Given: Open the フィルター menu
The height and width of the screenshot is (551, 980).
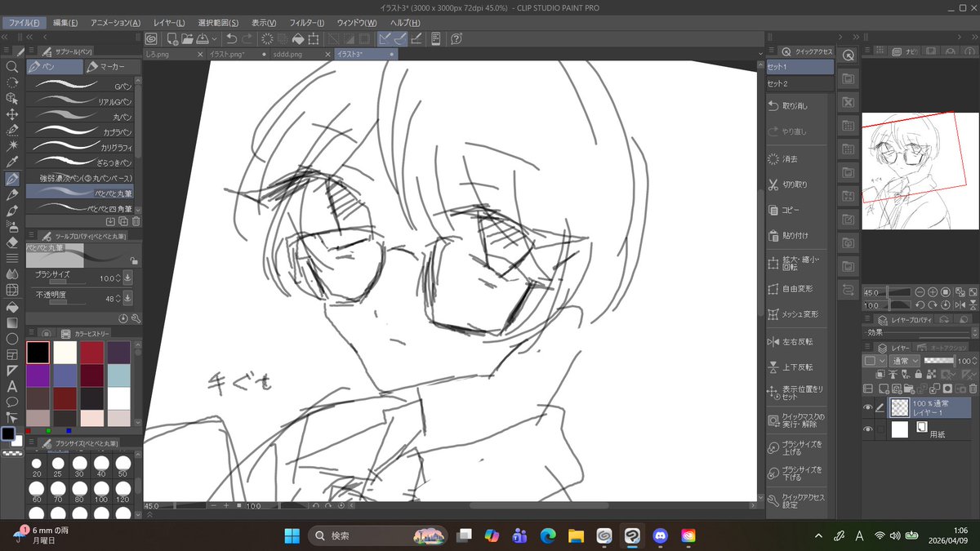Looking at the screenshot, I should click(x=307, y=23).
